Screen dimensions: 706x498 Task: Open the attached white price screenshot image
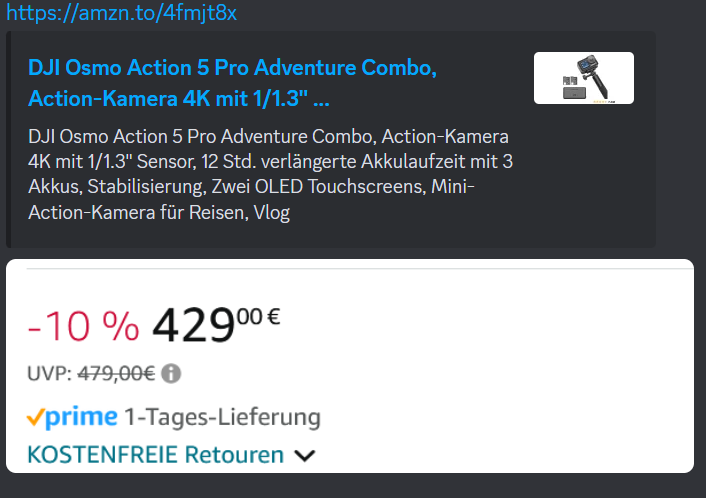[350, 366]
